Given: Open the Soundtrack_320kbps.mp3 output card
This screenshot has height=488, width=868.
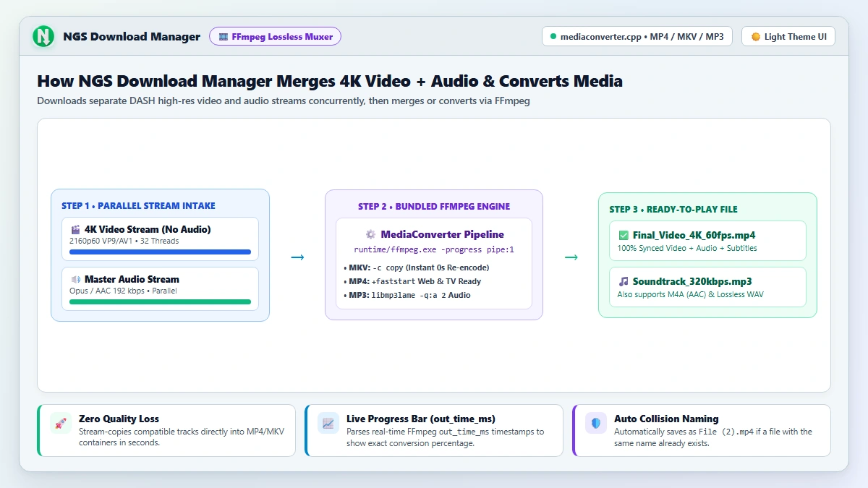Looking at the screenshot, I should click(707, 287).
